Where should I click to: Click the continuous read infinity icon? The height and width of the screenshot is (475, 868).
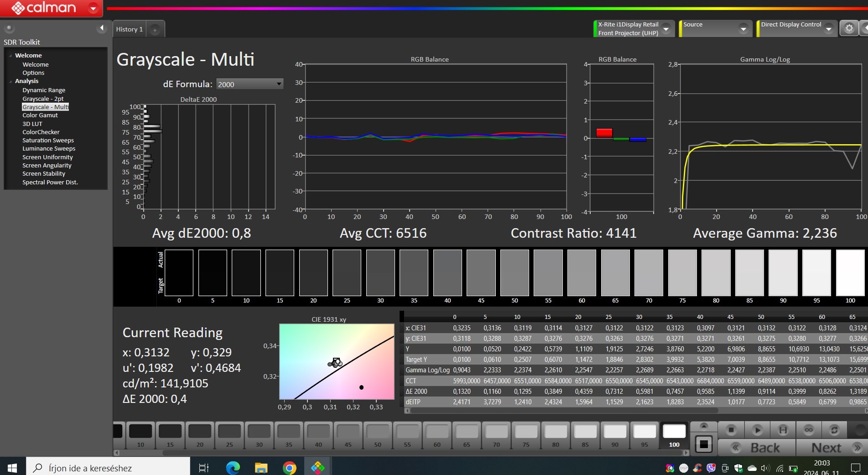(809, 430)
